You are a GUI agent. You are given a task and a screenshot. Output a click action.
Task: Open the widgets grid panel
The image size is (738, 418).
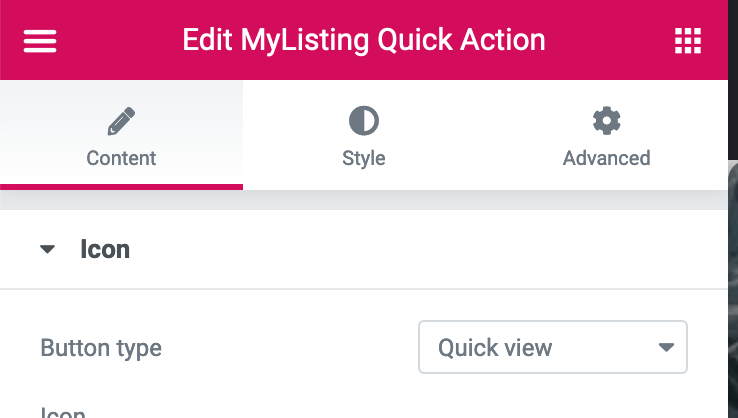688,41
